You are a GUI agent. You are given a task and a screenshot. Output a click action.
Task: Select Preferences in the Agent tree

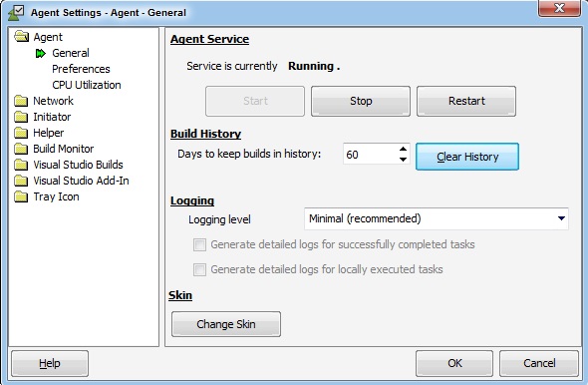(x=81, y=69)
